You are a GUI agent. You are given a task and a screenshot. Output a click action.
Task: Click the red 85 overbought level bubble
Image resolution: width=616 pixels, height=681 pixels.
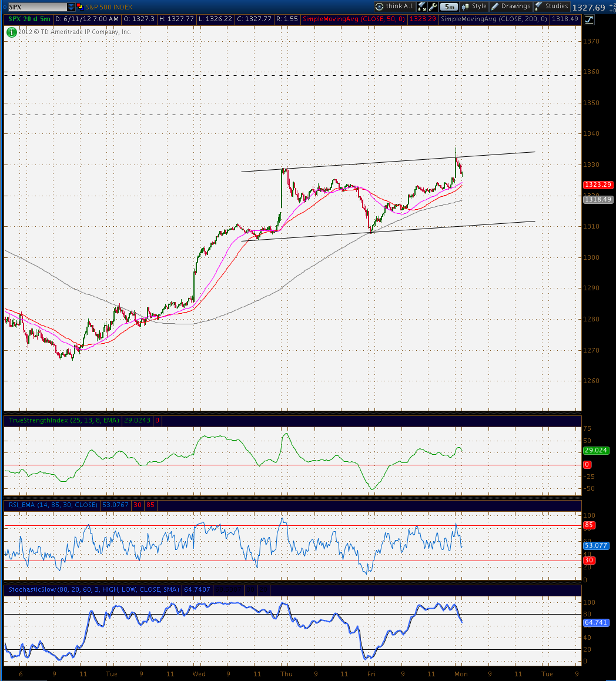pos(588,525)
